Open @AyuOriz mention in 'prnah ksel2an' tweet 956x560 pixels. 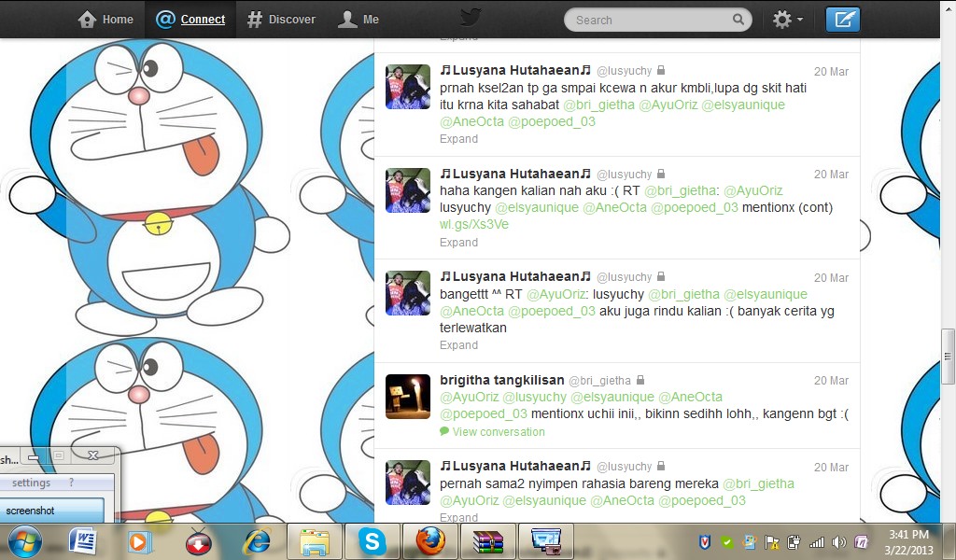(668, 105)
